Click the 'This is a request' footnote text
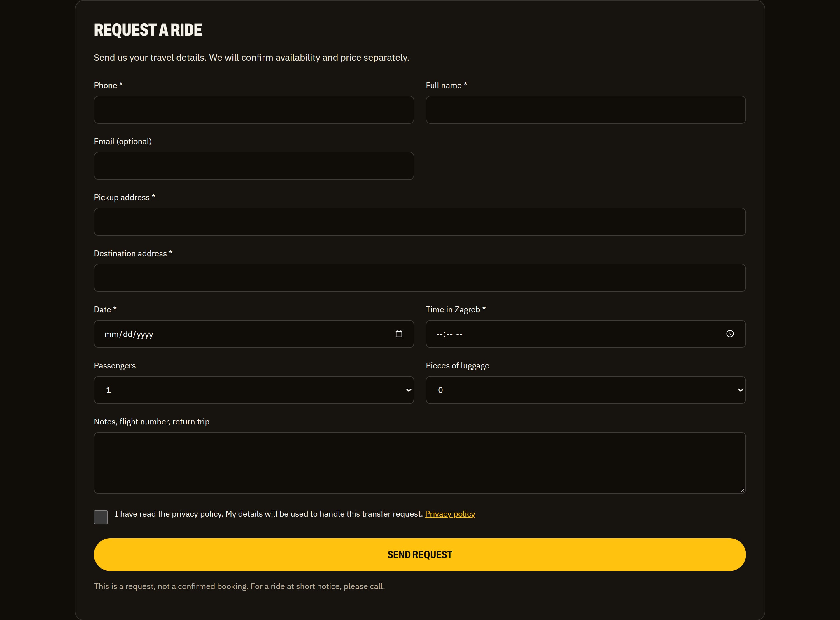Viewport: 840px width, 620px height. (239, 586)
